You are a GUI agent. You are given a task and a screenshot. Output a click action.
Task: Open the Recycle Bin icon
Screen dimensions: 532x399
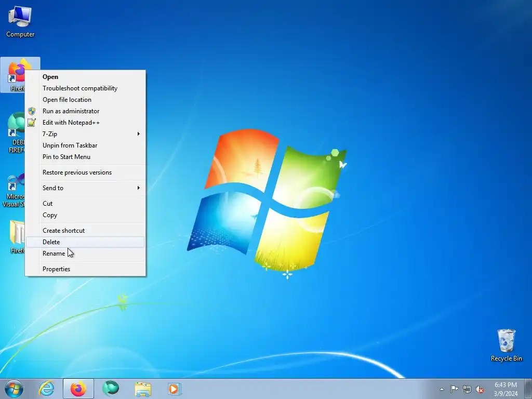[506, 345]
